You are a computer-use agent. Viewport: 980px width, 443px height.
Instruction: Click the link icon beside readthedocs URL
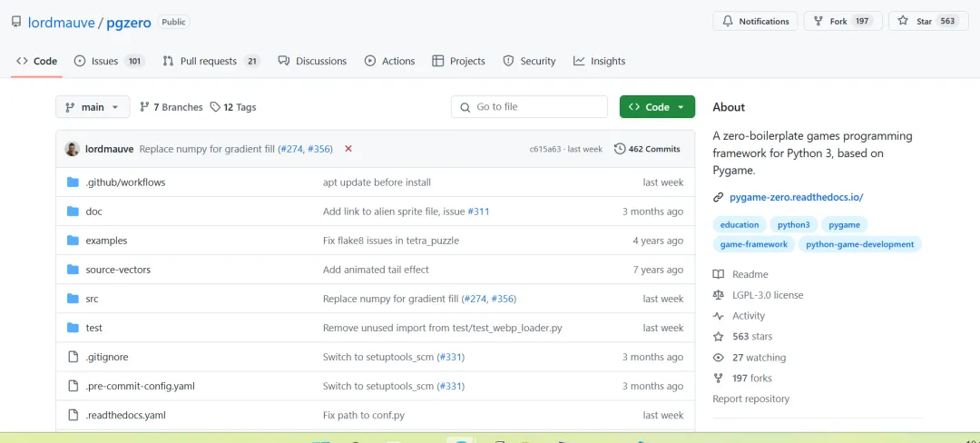(718, 198)
